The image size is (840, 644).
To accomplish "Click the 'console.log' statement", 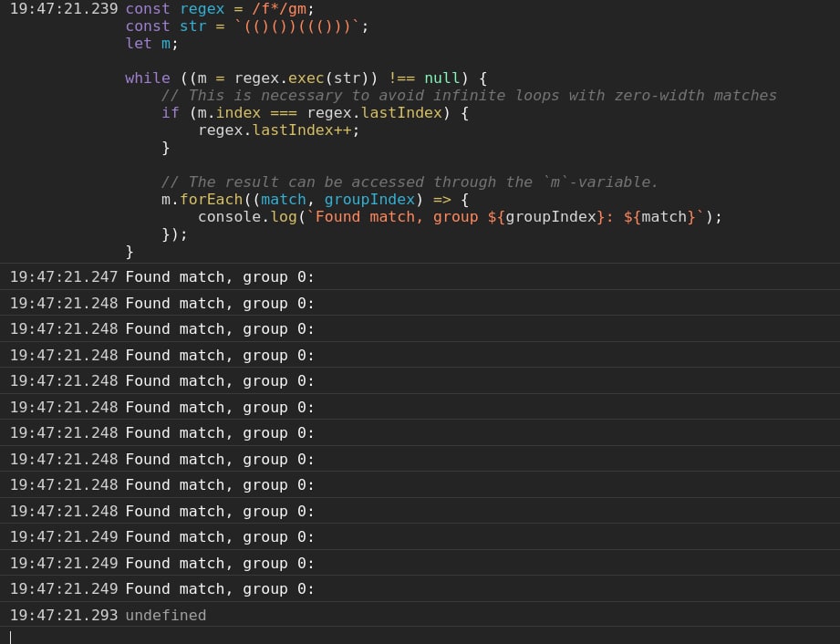I will [x=460, y=217].
